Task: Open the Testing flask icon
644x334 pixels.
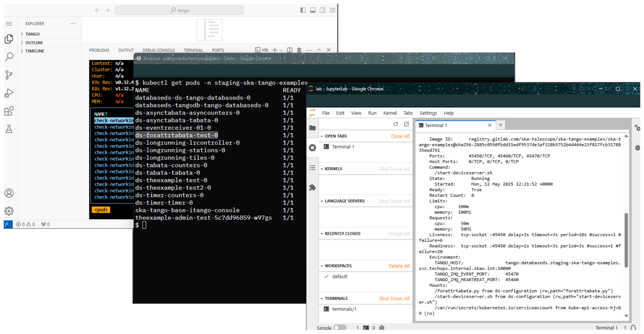Action: click(x=9, y=129)
